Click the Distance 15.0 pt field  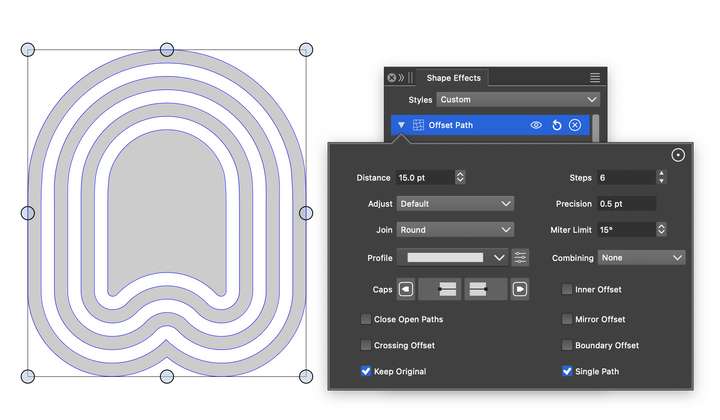point(425,177)
